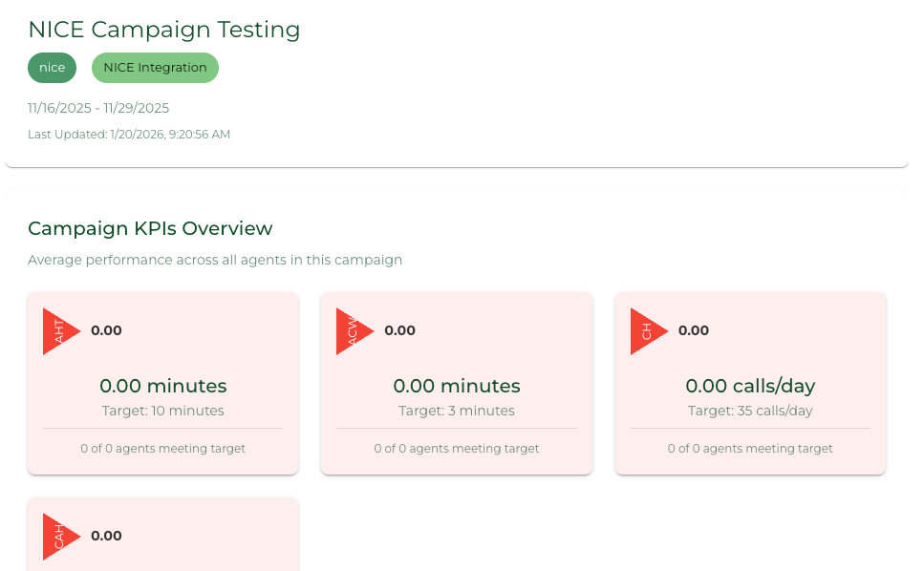
Task: Select the red alert flag on the CH card
Action: pos(647,331)
